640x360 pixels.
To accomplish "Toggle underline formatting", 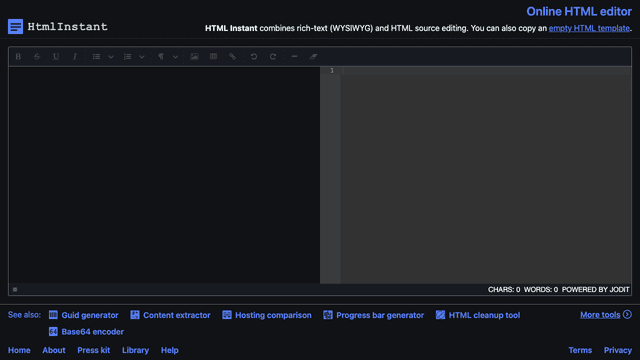I will pos(56,56).
